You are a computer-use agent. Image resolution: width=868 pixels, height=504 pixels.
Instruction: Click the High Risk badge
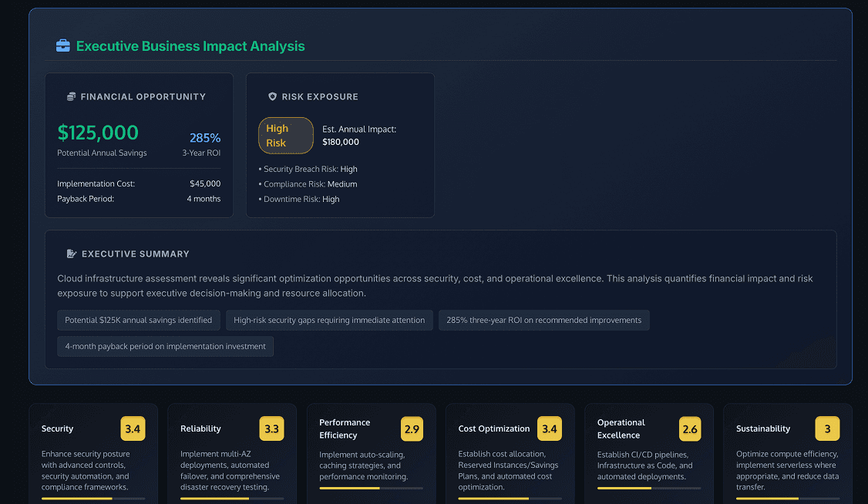285,136
